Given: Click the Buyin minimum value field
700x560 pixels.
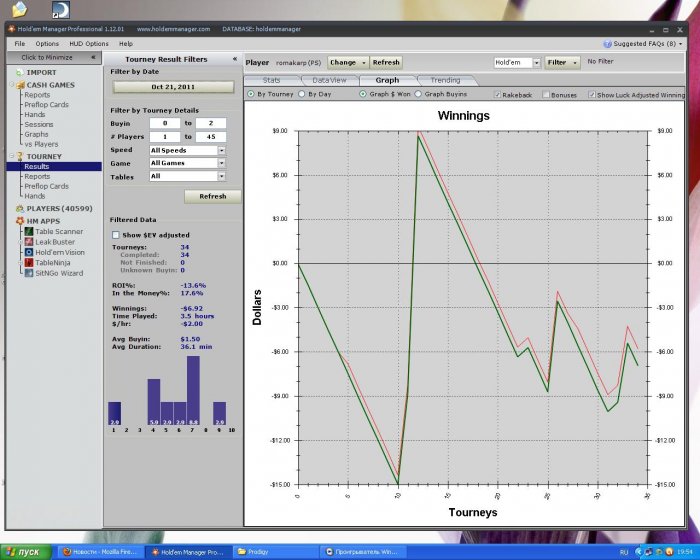Looking at the screenshot, I should click(163, 122).
